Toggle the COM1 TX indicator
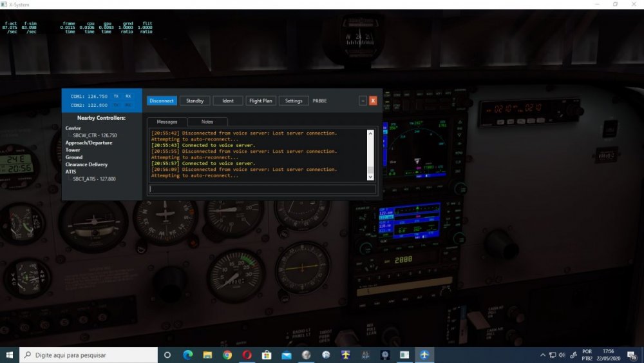The height and width of the screenshot is (363, 644). click(116, 96)
